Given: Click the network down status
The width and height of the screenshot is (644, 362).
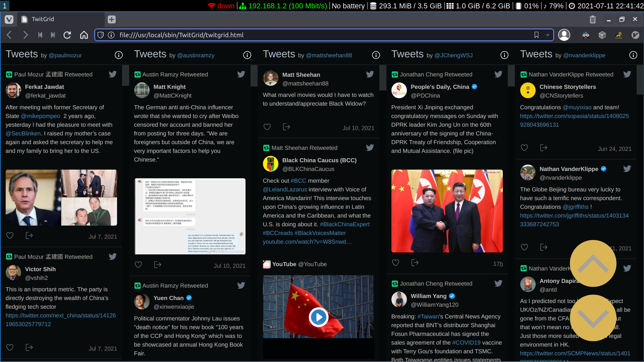Looking at the screenshot, I should click(x=221, y=6).
